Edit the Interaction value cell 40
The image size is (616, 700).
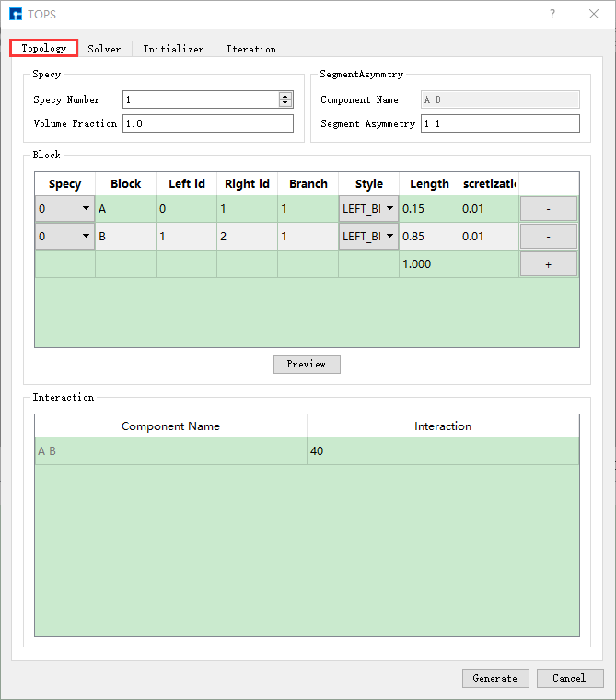pos(442,451)
